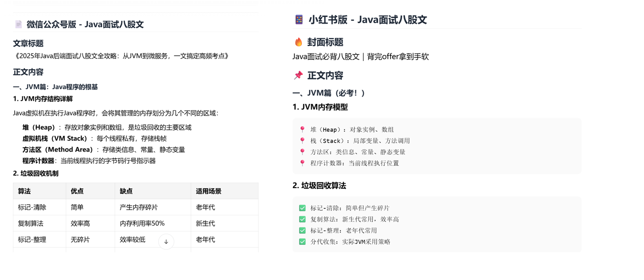Click the text 分代收集：实际JVM采用策略
Viewport: 644px width, 280px height.
[x=350, y=242]
